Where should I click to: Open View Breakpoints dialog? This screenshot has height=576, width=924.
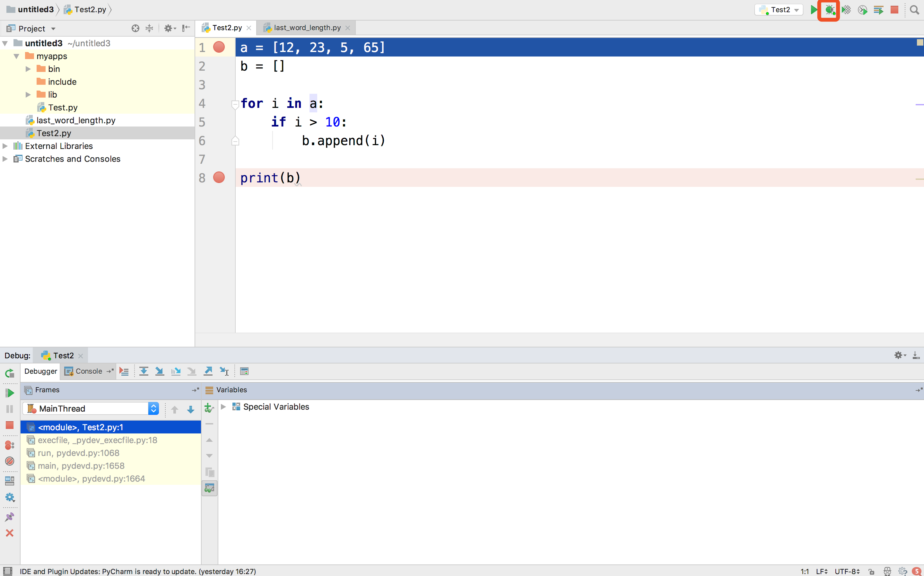(x=10, y=445)
